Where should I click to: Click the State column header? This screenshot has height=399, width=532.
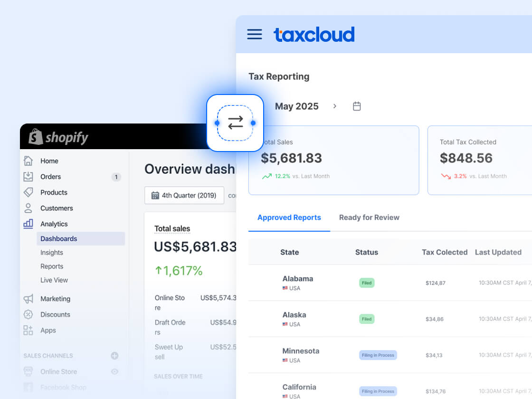[289, 252]
